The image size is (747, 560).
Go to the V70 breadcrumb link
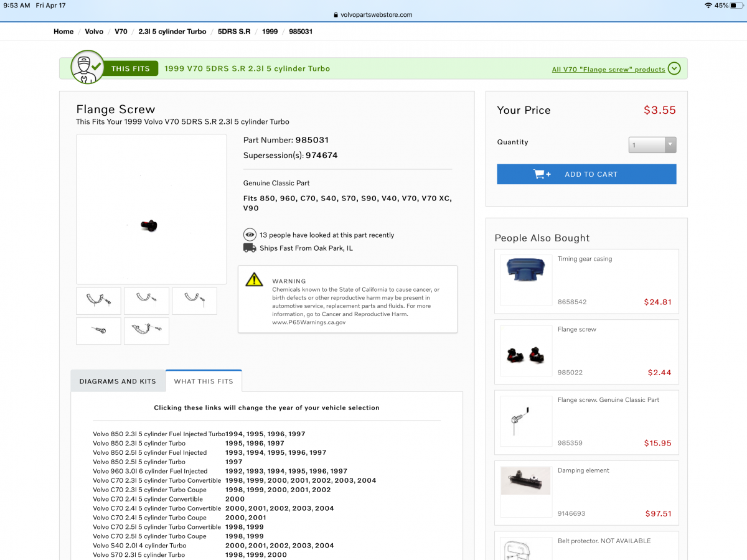121,32
